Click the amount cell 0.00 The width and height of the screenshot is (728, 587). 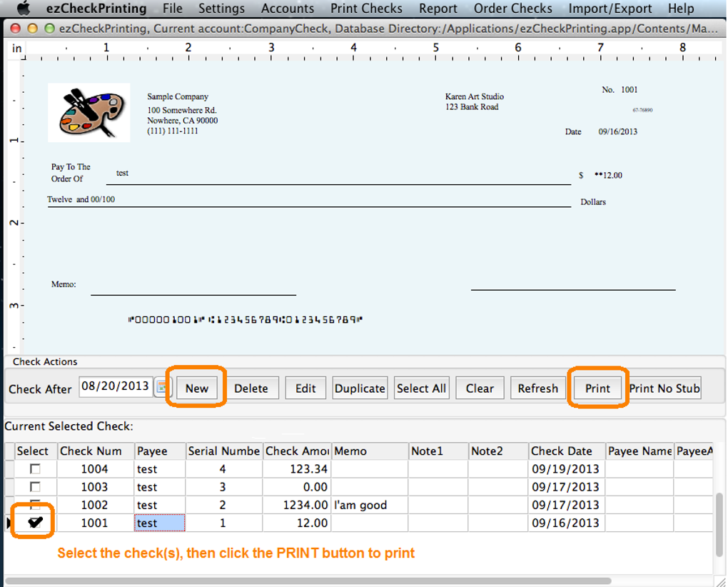pyautogui.click(x=297, y=487)
